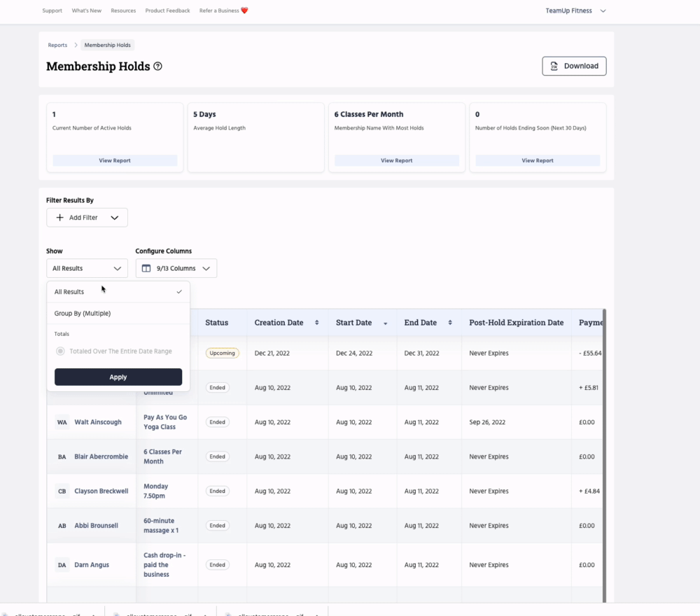Open the Membership Holds help tooltip icon
The height and width of the screenshot is (616, 700).
[x=158, y=66]
